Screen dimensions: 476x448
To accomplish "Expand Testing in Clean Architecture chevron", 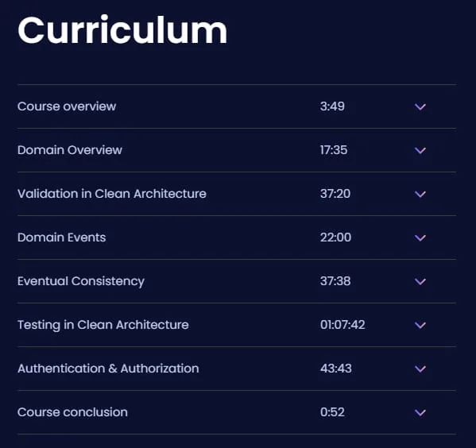I will [420, 326].
